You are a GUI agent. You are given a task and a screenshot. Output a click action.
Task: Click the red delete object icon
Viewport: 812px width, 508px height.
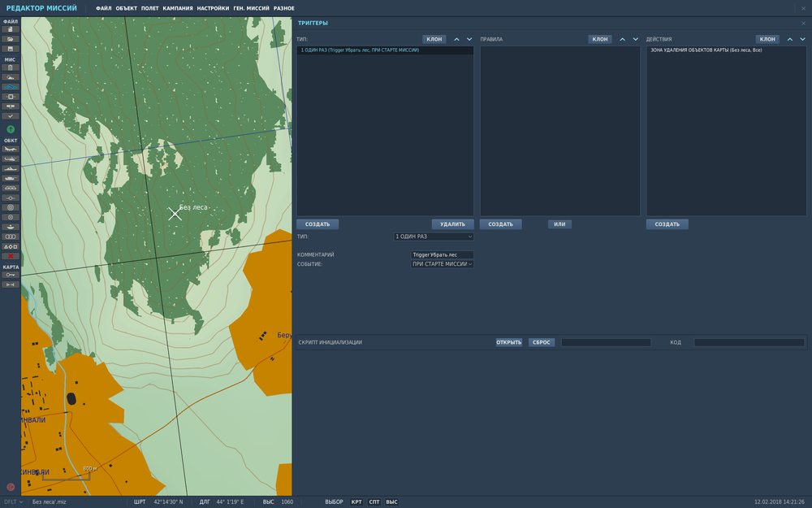[x=11, y=256]
